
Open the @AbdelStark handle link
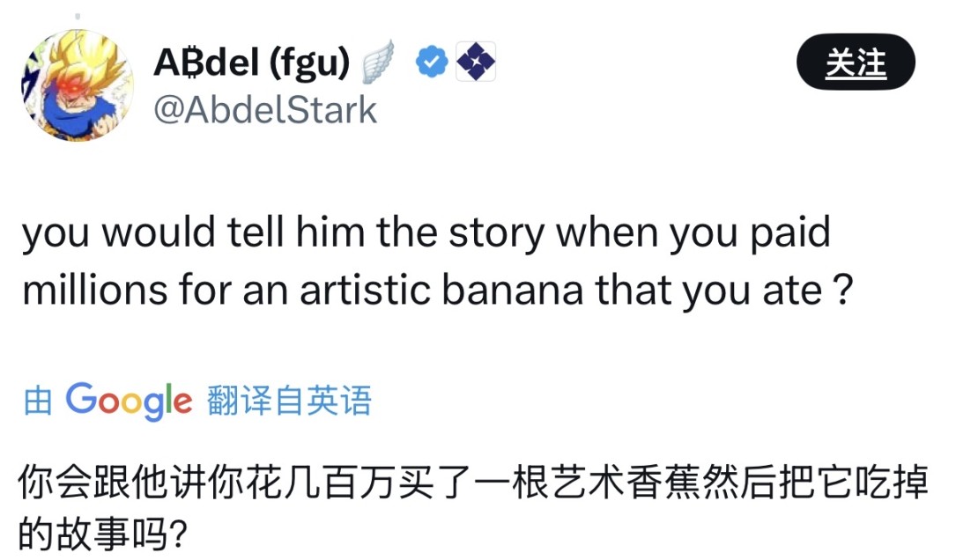point(265,110)
